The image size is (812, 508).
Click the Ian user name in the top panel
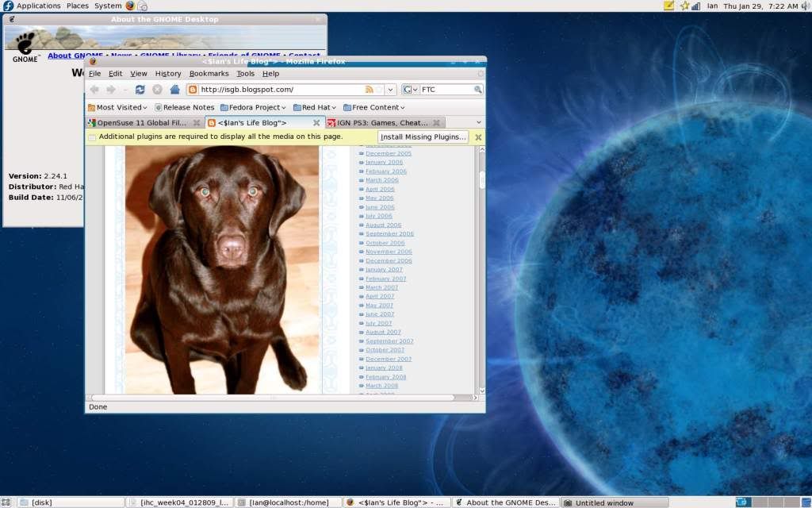pos(713,6)
